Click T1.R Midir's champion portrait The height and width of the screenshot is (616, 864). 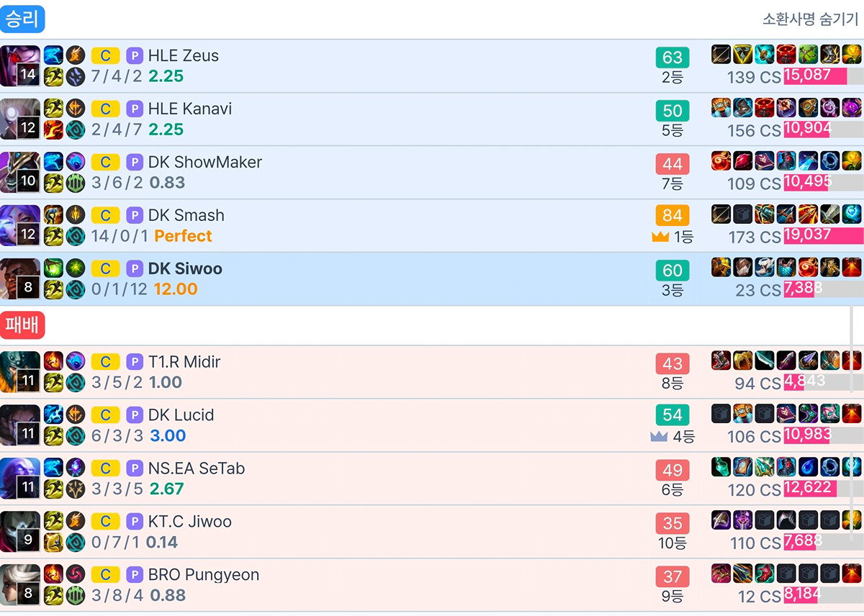(20, 372)
